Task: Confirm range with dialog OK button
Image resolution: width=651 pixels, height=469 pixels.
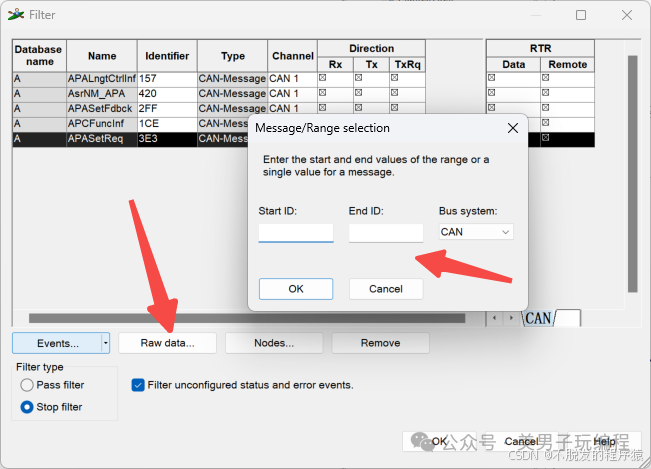Action: (x=296, y=289)
